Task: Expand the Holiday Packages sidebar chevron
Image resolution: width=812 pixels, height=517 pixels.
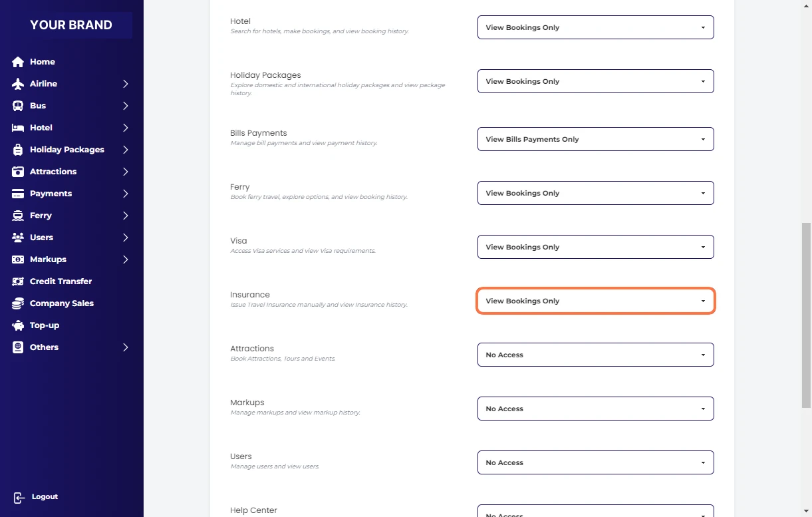Action: tap(125, 150)
